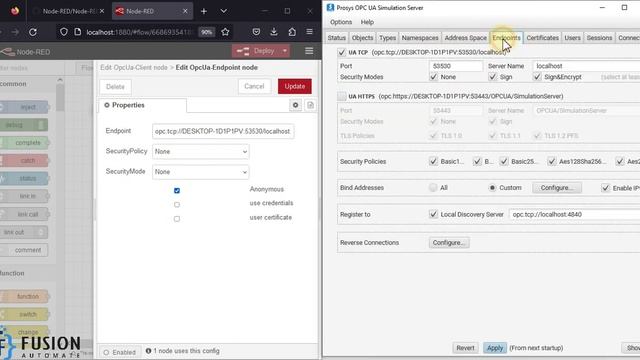Click the Cancel button

click(x=254, y=86)
